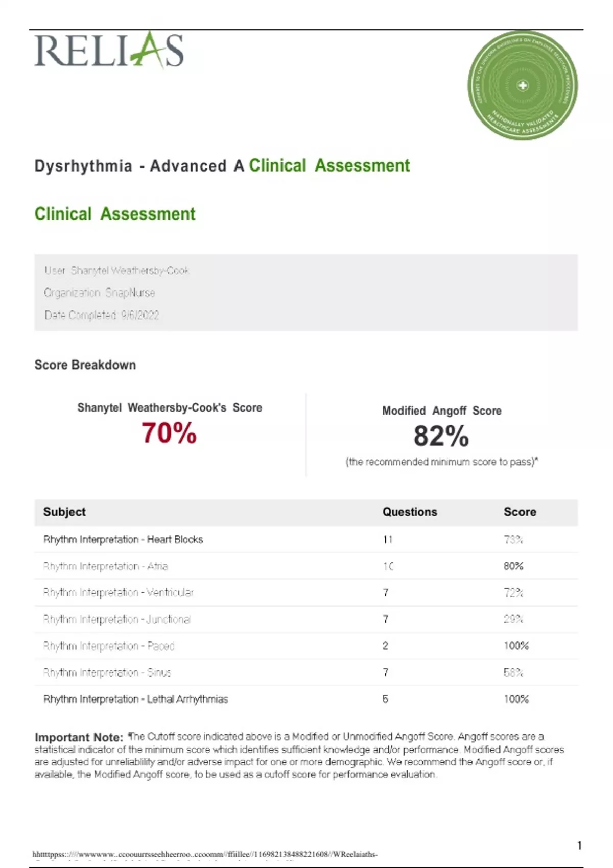Click the Score column header

click(x=520, y=512)
